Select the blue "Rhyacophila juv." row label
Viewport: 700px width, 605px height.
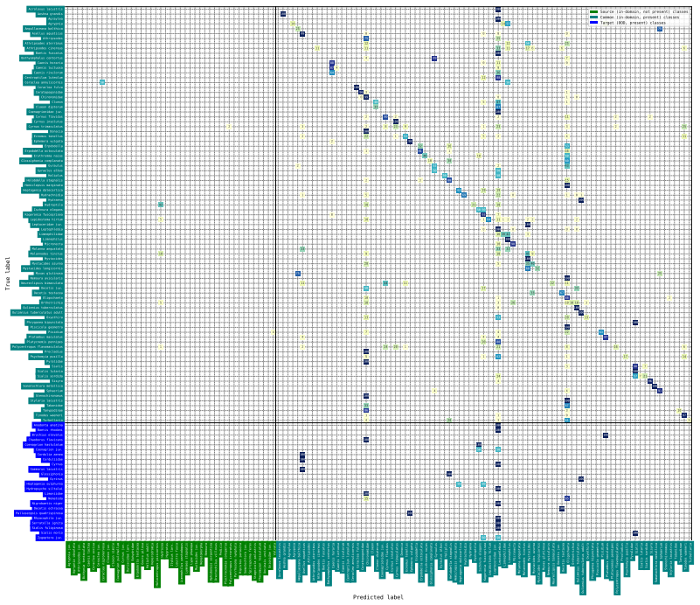49,518
